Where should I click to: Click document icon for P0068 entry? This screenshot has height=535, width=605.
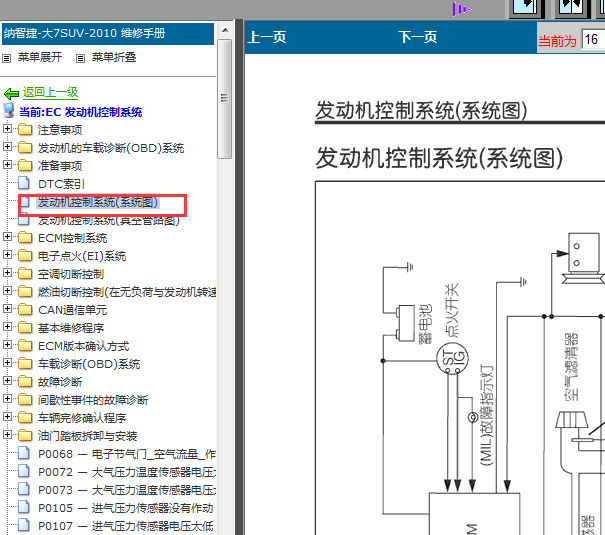click(x=24, y=453)
